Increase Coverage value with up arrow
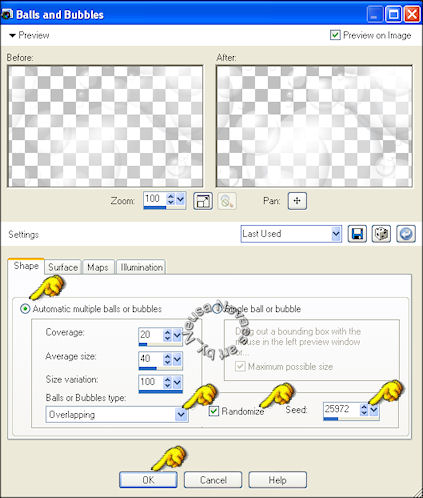Screen dimensions: 423x498 [x=167, y=332]
